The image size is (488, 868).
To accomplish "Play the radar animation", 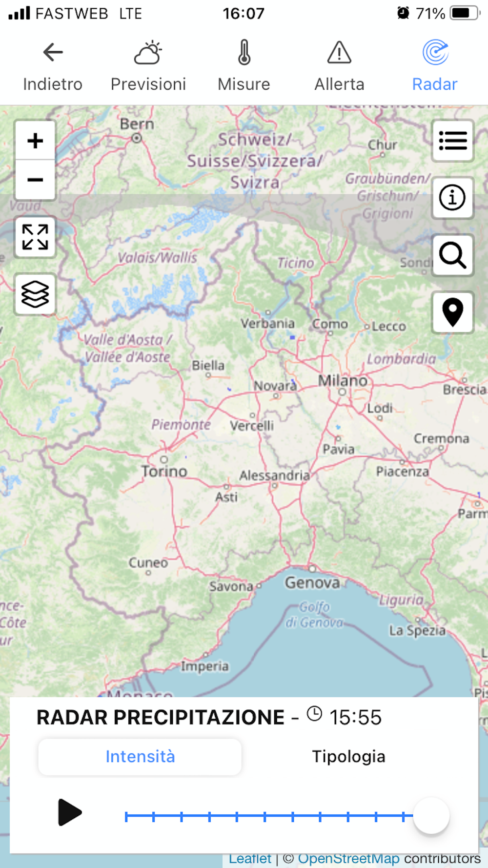I will pyautogui.click(x=69, y=812).
